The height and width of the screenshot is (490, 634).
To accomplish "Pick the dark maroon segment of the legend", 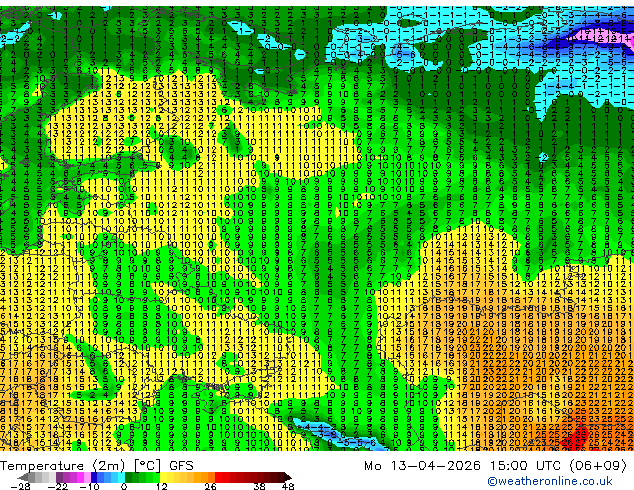I will coord(281,477).
